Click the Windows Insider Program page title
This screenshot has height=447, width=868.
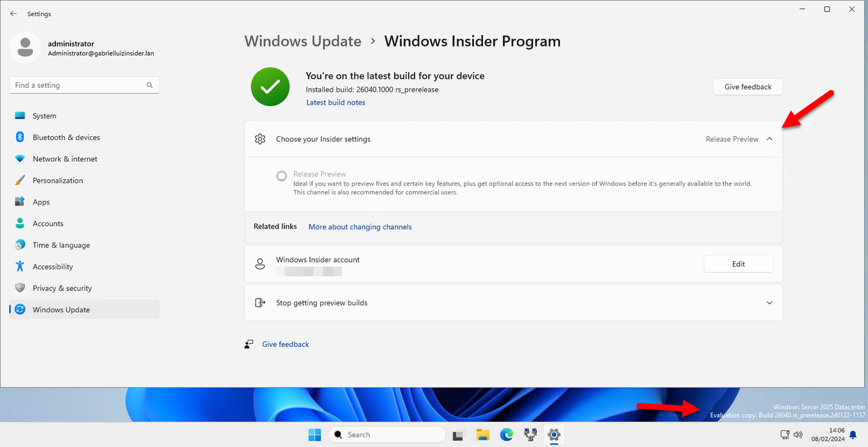(472, 41)
